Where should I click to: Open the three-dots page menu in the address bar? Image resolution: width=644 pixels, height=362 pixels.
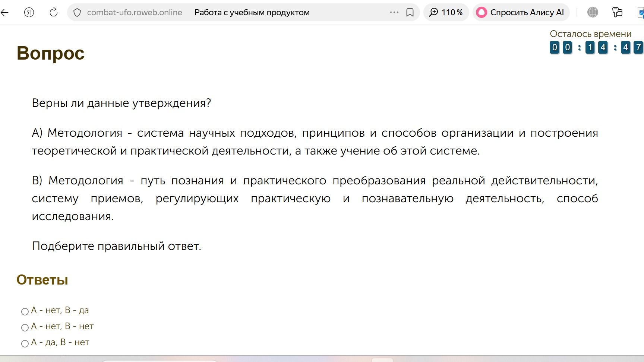click(x=394, y=12)
